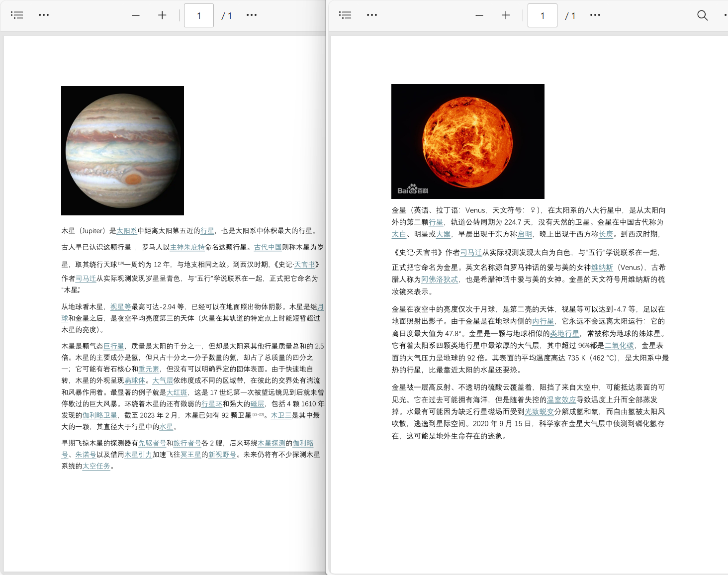Click the Venus planet image
This screenshot has width=728, height=575.
tap(467, 141)
